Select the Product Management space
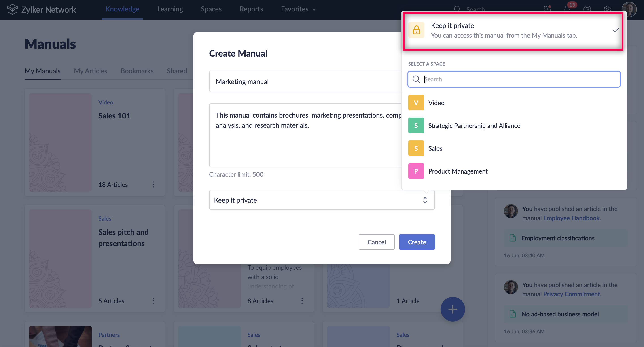 click(x=458, y=171)
